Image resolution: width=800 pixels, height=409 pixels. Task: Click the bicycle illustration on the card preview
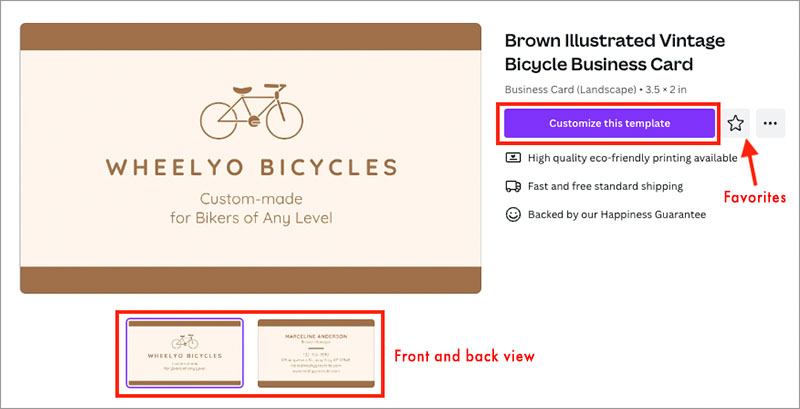click(x=252, y=112)
